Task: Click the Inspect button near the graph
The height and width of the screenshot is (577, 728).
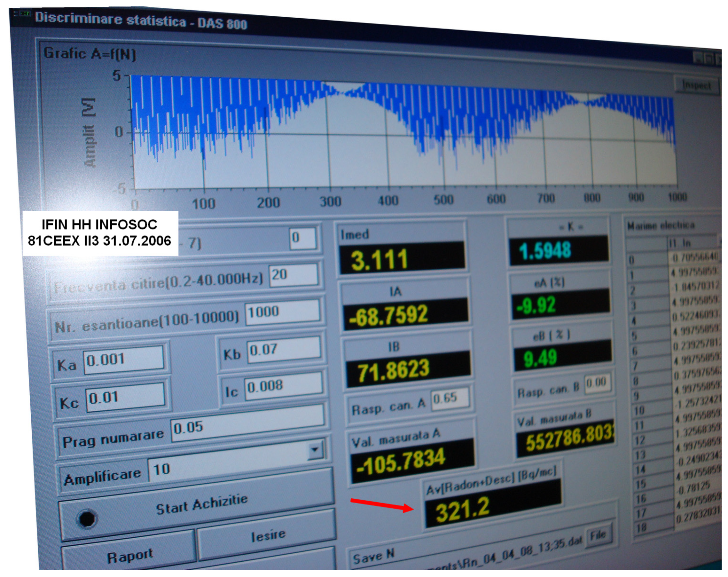Action: tap(696, 85)
